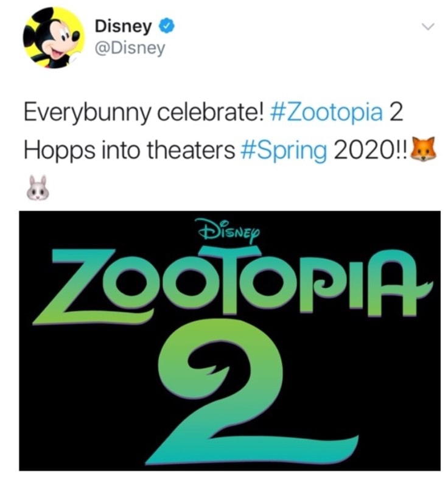The width and height of the screenshot is (448, 485).
Task: Click the fox emoji
Action: pos(424,149)
